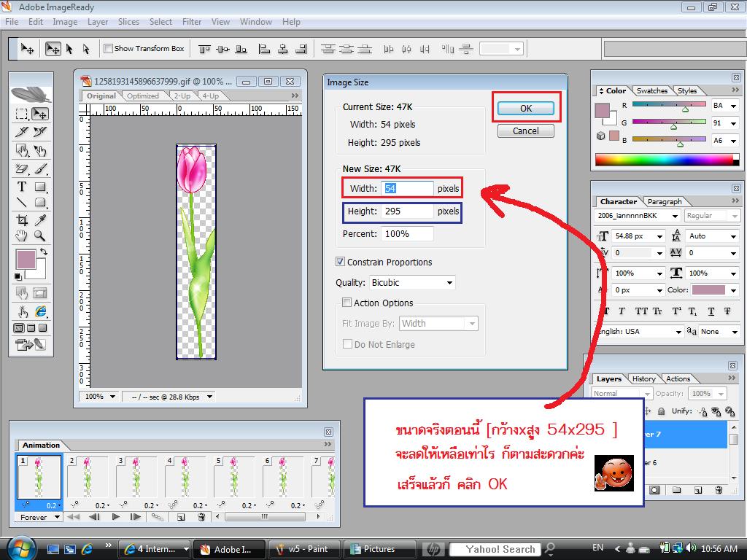Toggle faux italic in Character panel
Screen dimensions: 747x560
(x=622, y=311)
